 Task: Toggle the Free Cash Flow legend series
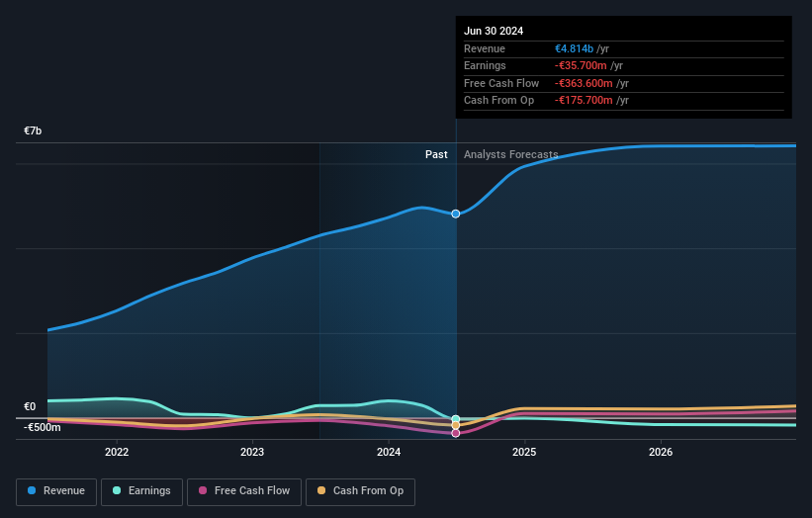[244, 491]
